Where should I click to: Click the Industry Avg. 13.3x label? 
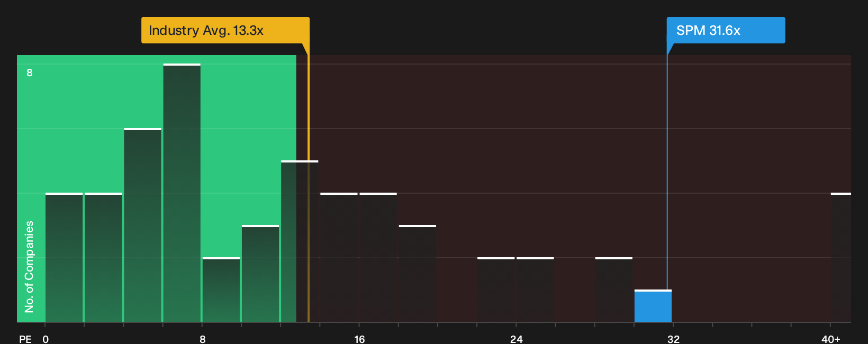(225, 30)
